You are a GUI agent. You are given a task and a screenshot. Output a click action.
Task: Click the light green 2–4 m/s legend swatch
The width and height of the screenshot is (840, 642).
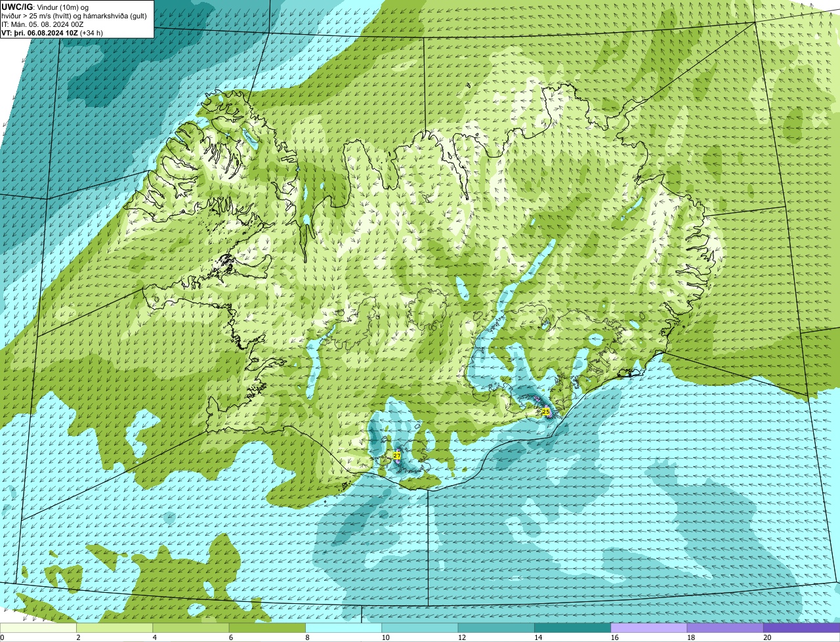(x=114, y=628)
